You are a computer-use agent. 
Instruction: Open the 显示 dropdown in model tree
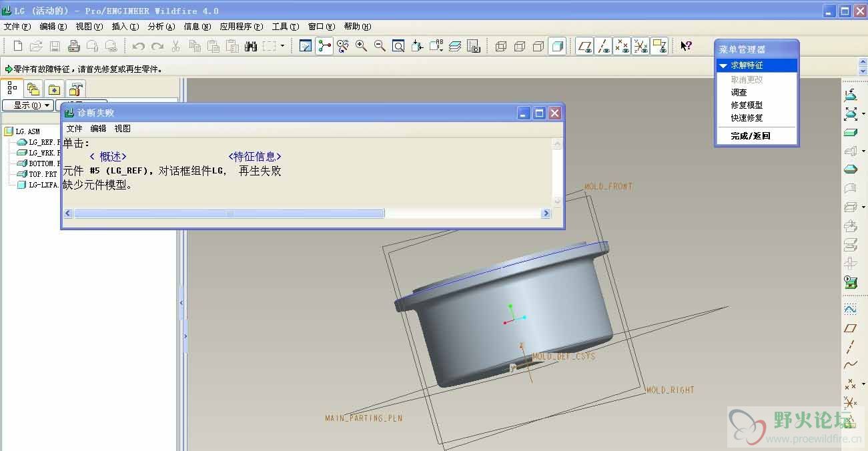(27, 105)
